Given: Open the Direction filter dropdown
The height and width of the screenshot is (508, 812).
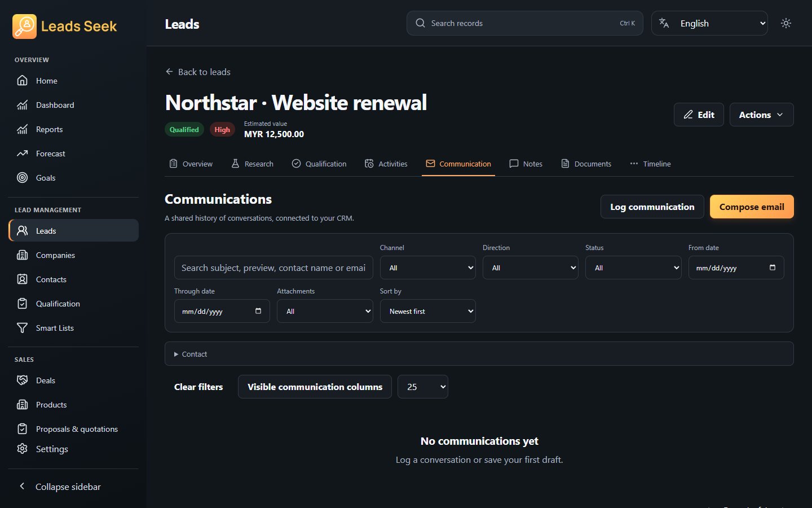Looking at the screenshot, I should click(x=531, y=268).
